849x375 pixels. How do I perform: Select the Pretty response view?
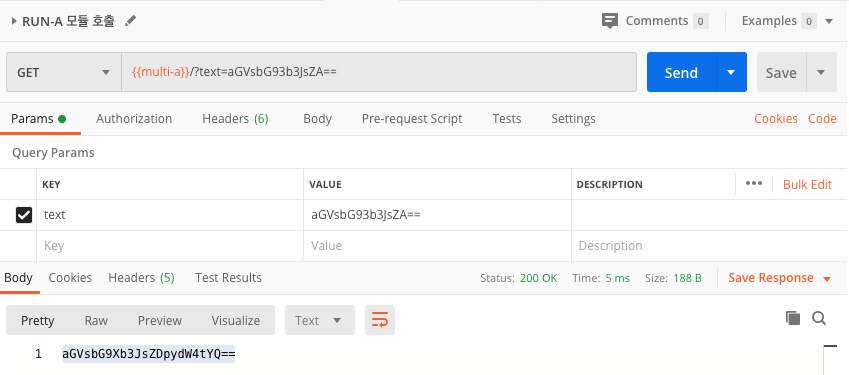[x=37, y=320]
